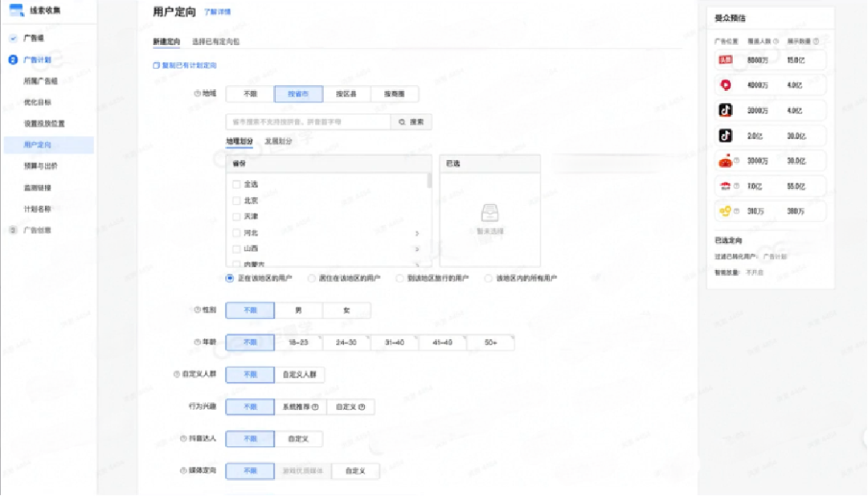Expand the 山西 province chevron
868x496 pixels.
pos(416,248)
